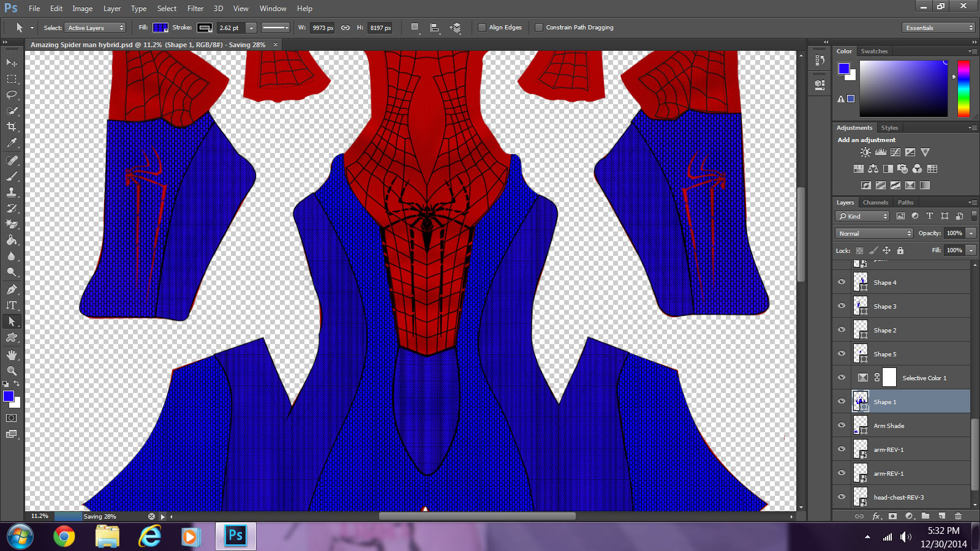Open the stroke line style dropdown

tap(275, 28)
